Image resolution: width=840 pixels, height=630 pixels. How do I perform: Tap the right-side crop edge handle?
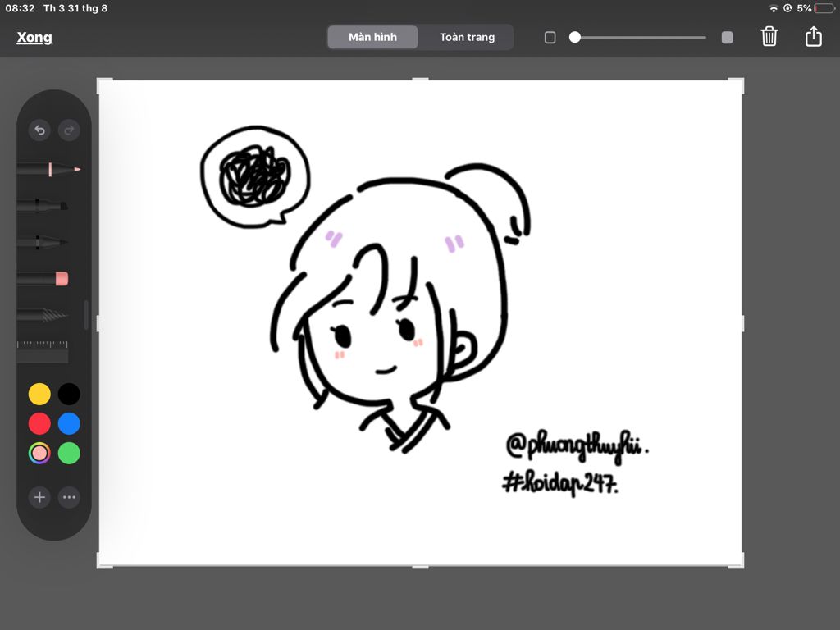pyautogui.click(x=742, y=323)
